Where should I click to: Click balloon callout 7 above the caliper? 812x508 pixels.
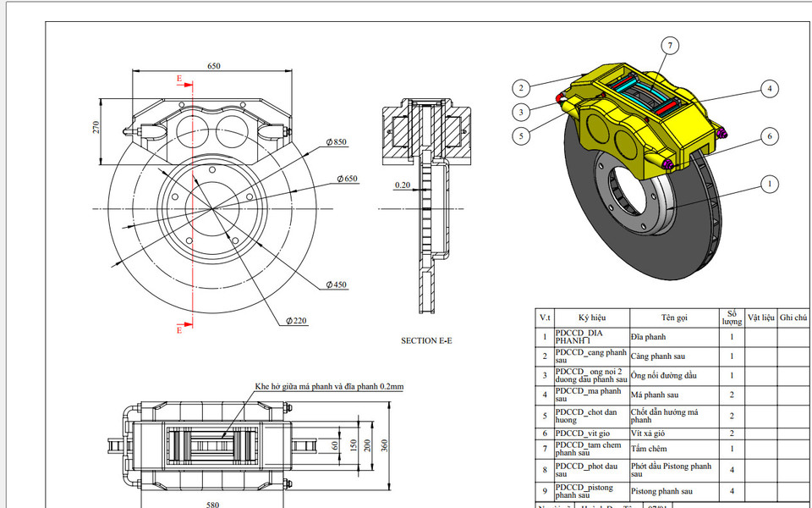[x=668, y=47]
